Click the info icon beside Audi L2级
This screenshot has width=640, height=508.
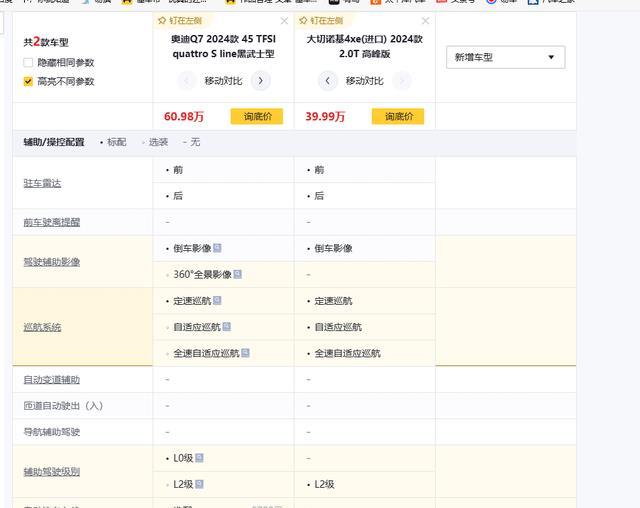pyautogui.click(x=199, y=484)
